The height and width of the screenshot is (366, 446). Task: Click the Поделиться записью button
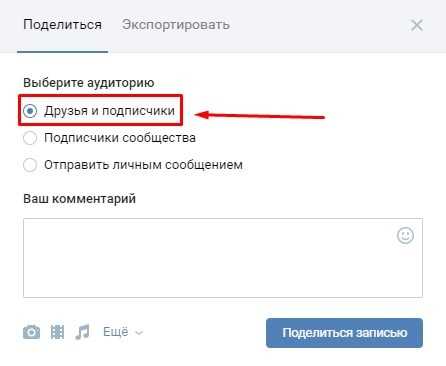pos(344,333)
